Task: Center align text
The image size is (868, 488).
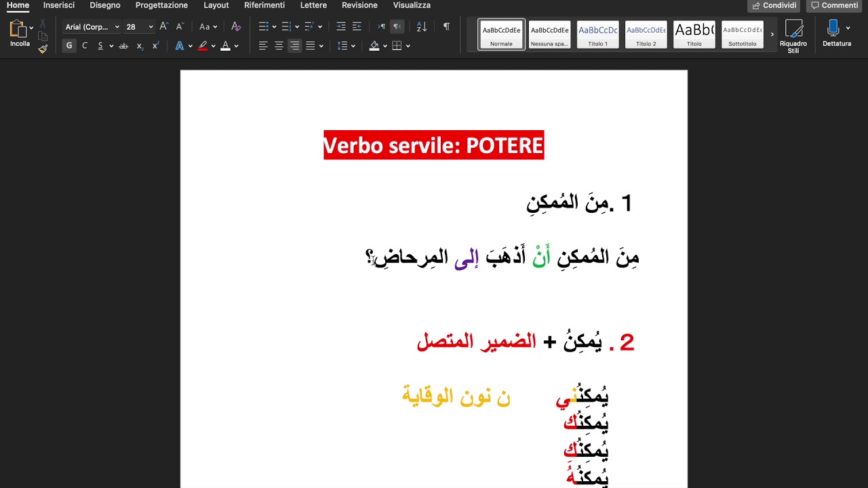Action: tap(279, 46)
